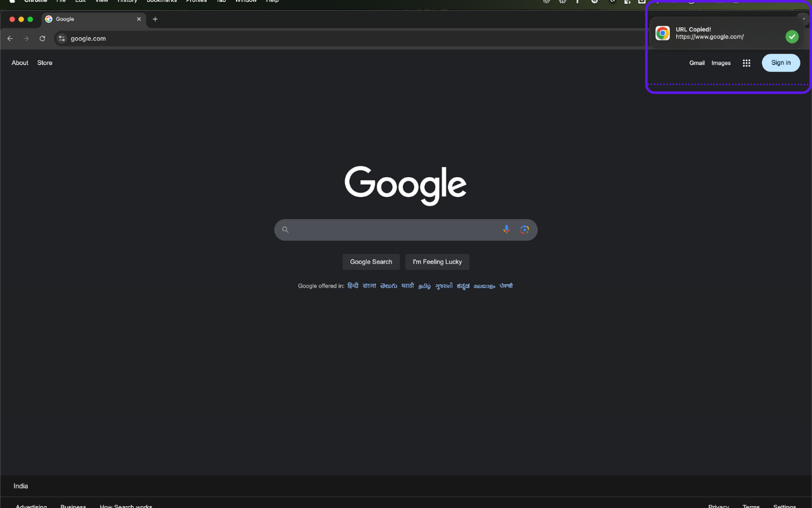Close the Google tab
812x508 pixels.
139,19
